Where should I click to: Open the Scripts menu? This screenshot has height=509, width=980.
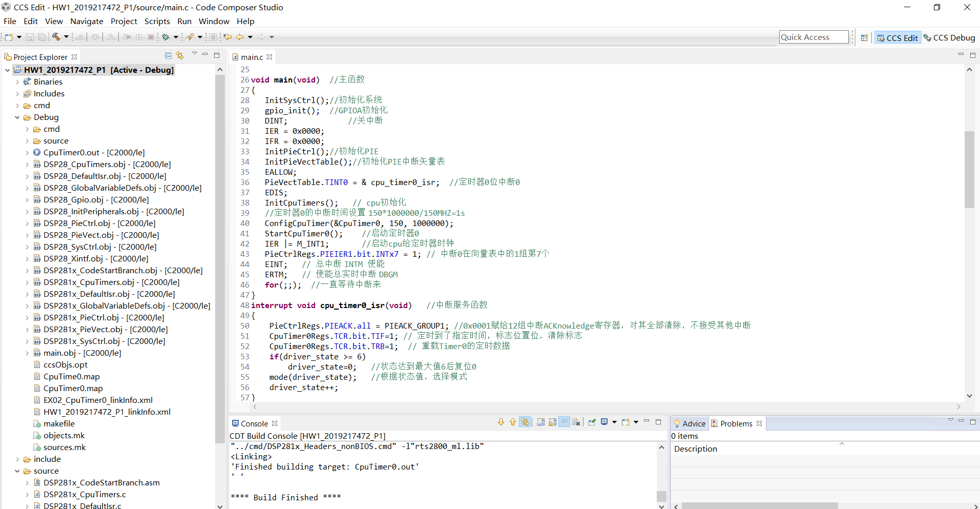(157, 22)
